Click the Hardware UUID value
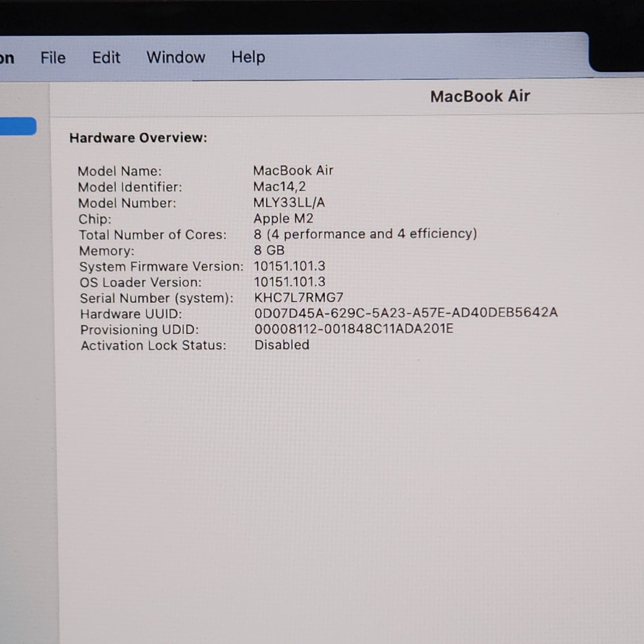 [406, 313]
